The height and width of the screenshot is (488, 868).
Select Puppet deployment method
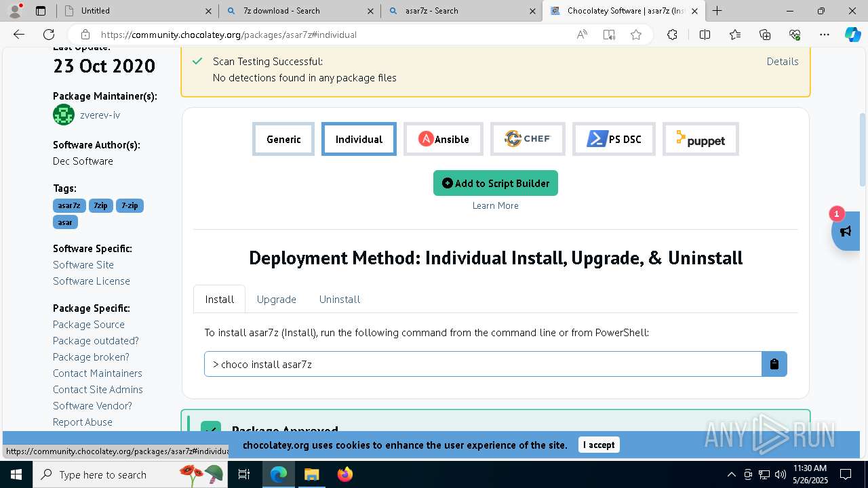pos(701,139)
